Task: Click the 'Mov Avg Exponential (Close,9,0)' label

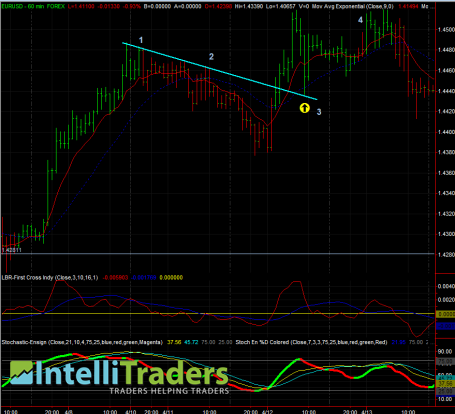Action: (x=354, y=6)
